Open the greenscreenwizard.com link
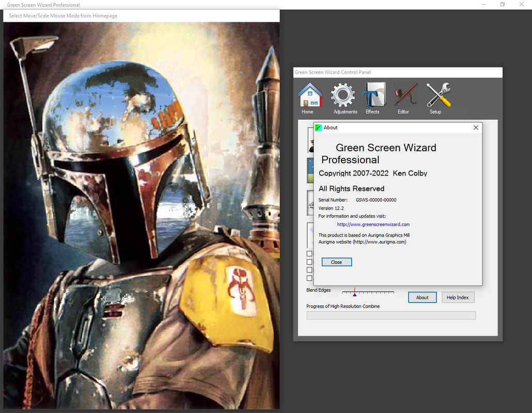This screenshot has width=532, height=413. click(373, 225)
